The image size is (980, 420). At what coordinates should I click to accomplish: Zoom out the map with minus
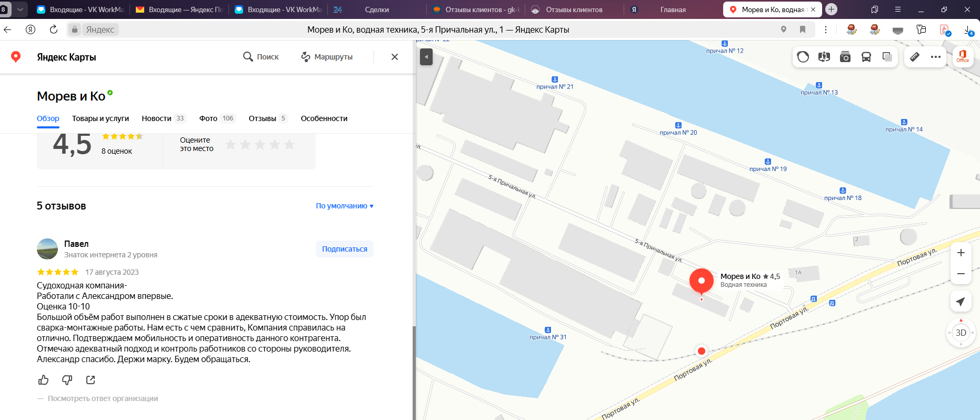pyautogui.click(x=961, y=274)
